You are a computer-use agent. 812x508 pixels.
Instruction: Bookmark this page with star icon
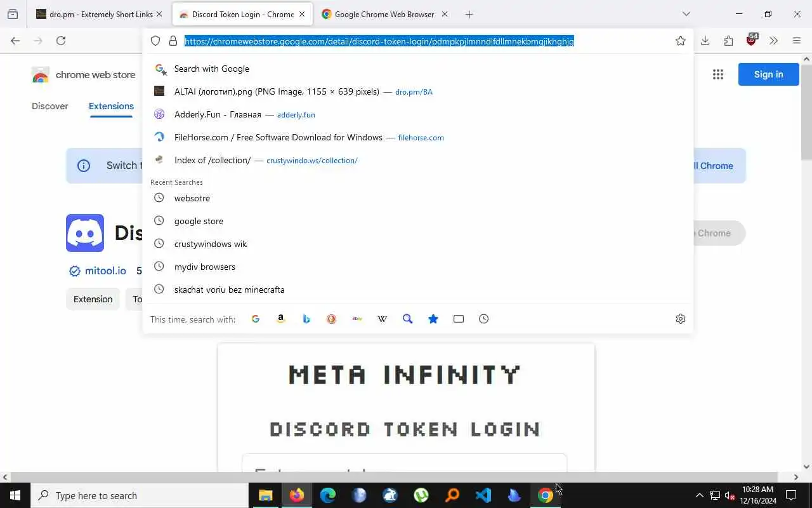pos(681,41)
